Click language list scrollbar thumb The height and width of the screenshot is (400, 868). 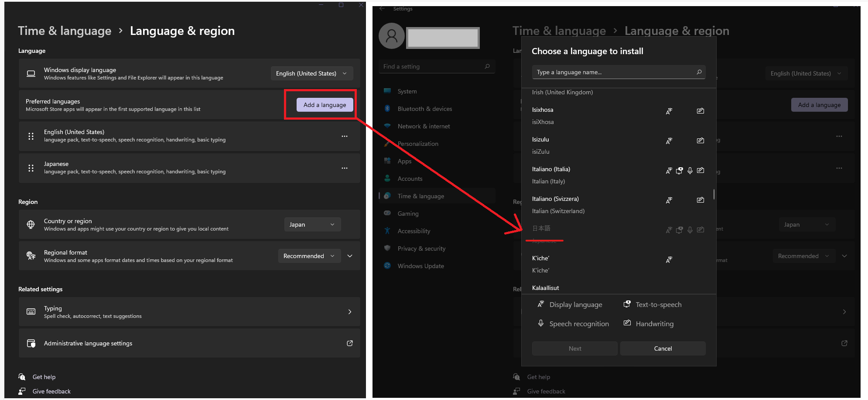[x=714, y=194]
